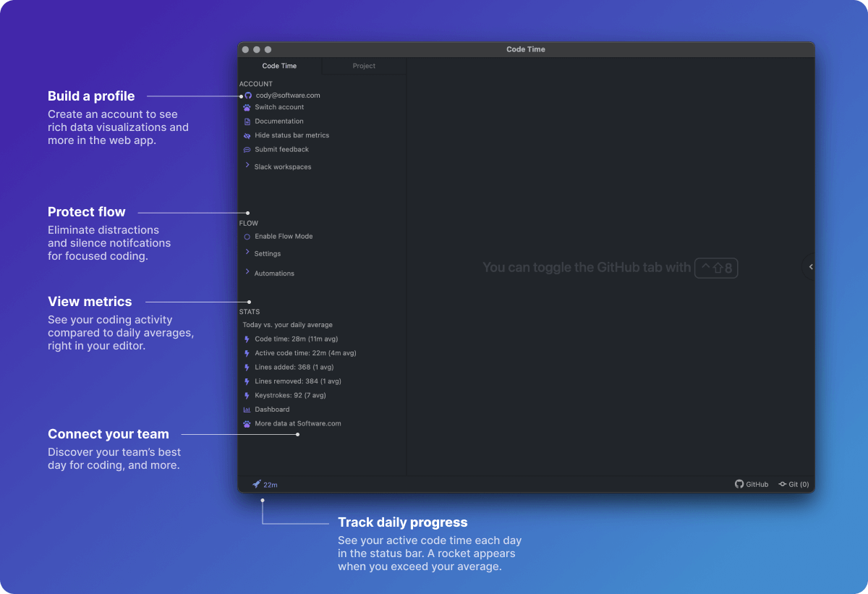Click the ACCOUNT section header

256,84
